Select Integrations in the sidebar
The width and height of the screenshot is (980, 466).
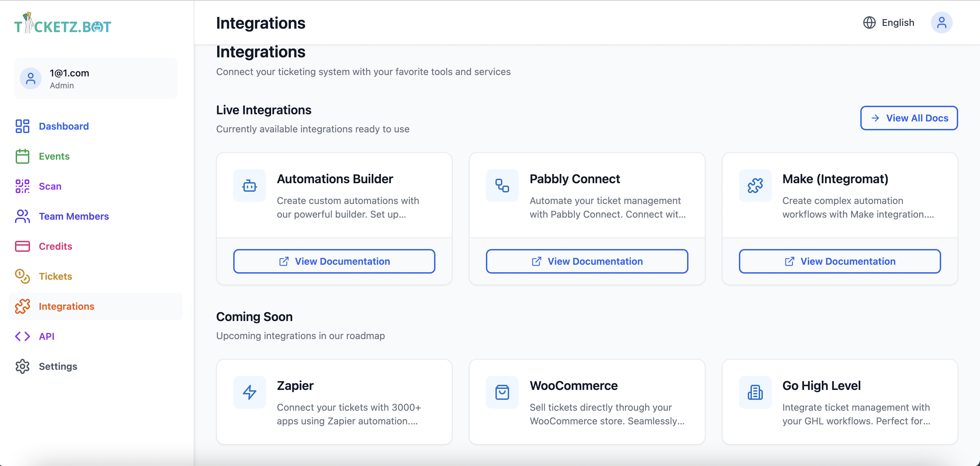95,306
